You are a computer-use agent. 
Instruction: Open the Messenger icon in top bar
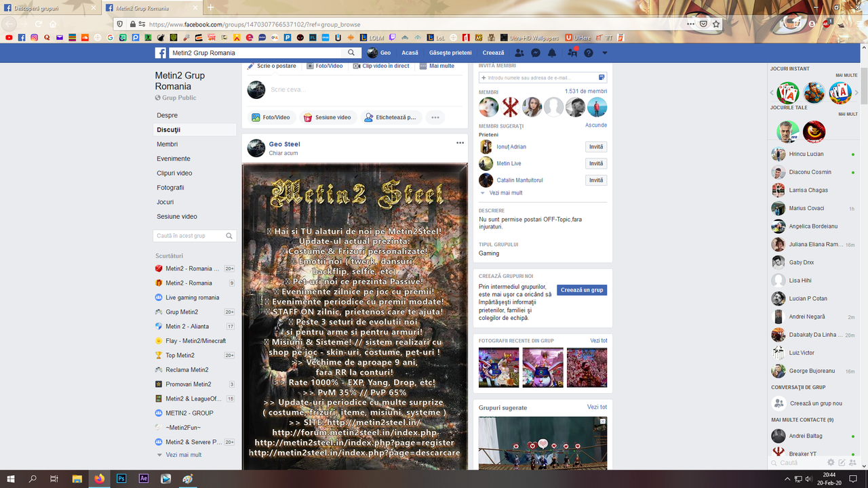click(536, 53)
